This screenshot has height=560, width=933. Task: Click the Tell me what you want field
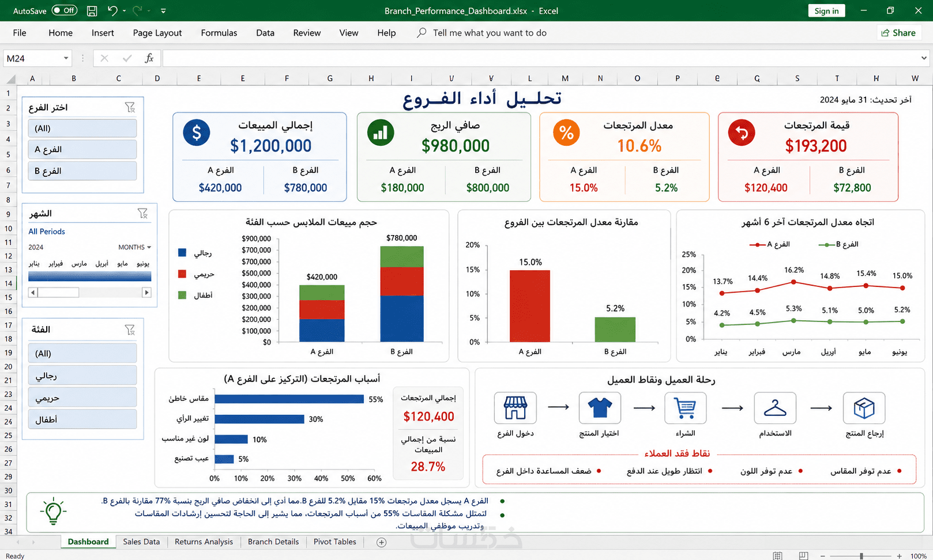490,33
